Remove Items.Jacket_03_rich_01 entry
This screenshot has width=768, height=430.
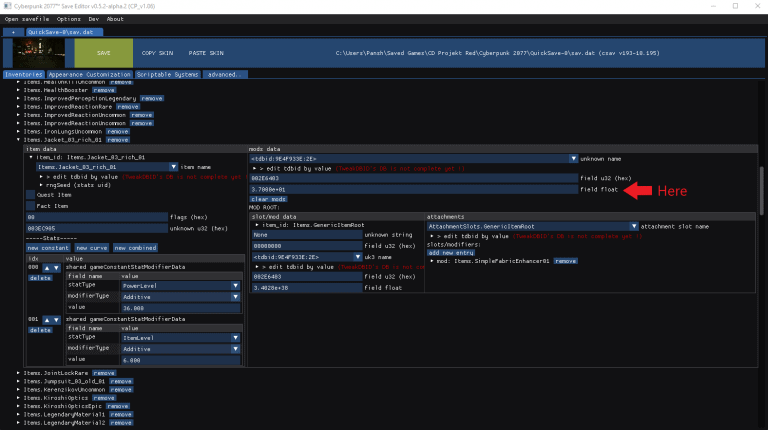[x=118, y=140]
